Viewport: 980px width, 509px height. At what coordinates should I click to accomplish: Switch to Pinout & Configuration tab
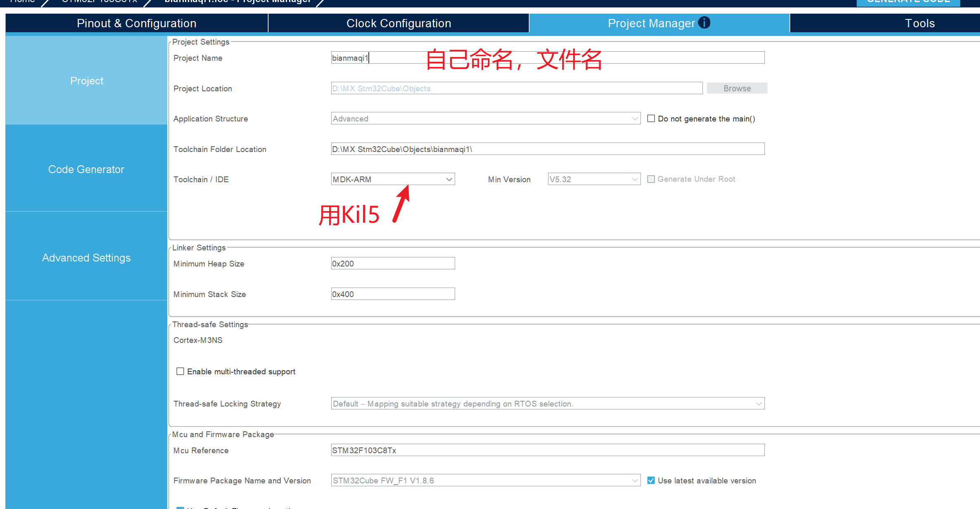(137, 23)
